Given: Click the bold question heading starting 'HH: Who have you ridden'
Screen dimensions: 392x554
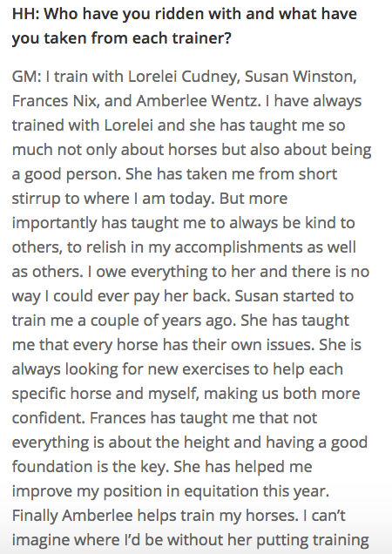Looking at the screenshot, I should [185, 26].
